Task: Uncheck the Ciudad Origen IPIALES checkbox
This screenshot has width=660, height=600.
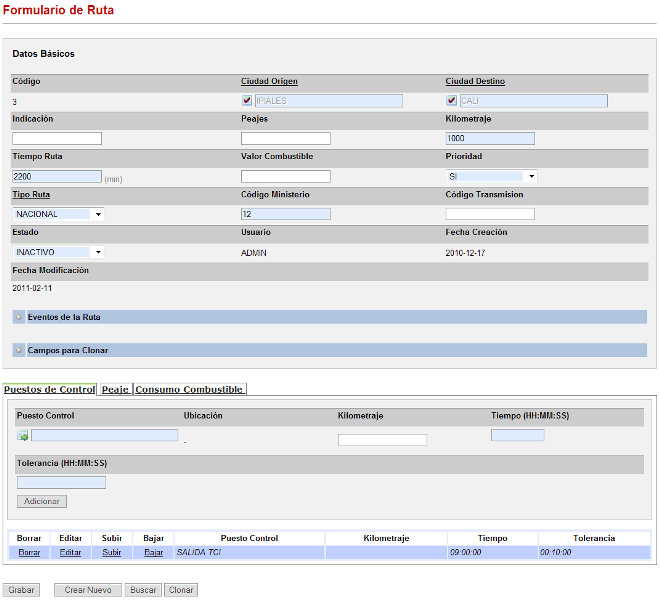Action: (x=247, y=101)
